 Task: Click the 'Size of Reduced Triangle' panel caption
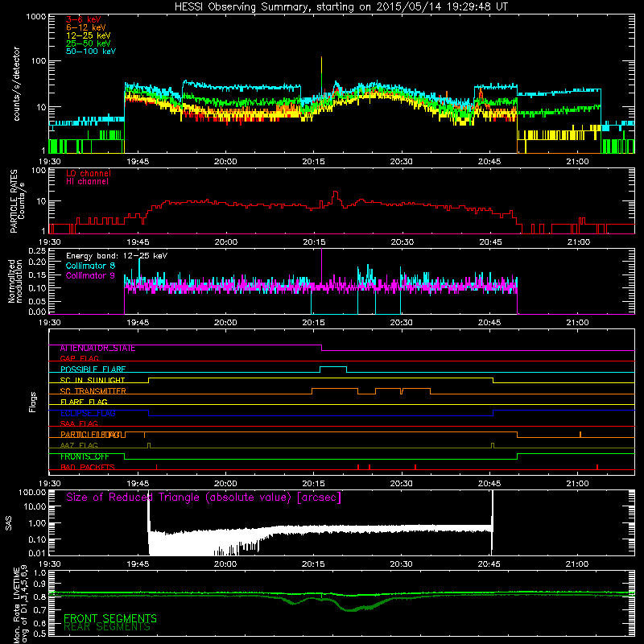pyautogui.click(x=204, y=497)
